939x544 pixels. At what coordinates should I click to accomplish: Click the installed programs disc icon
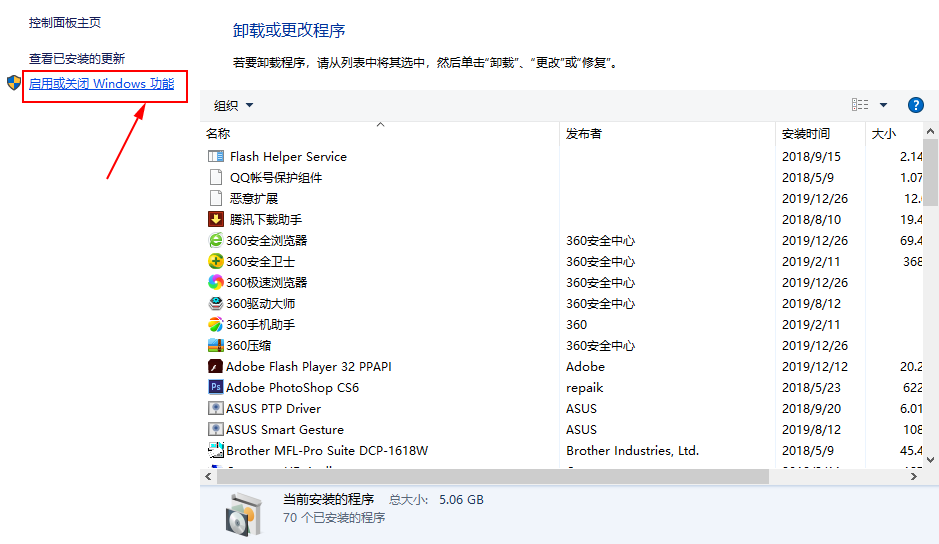pyautogui.click(x=244, y=514)
